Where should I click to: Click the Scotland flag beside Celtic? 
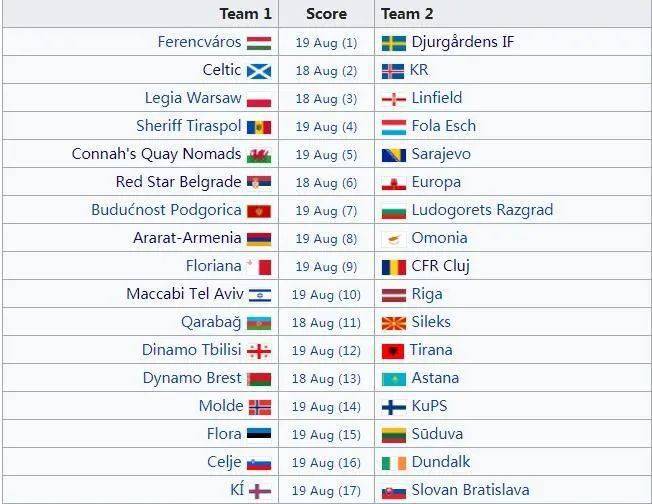[259, 71]
